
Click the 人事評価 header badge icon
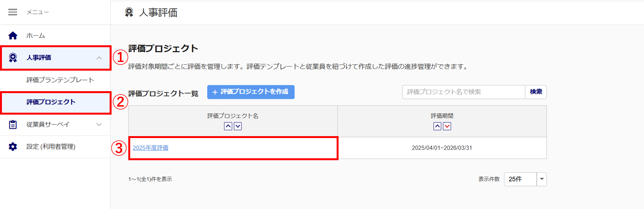coord(129,12)
